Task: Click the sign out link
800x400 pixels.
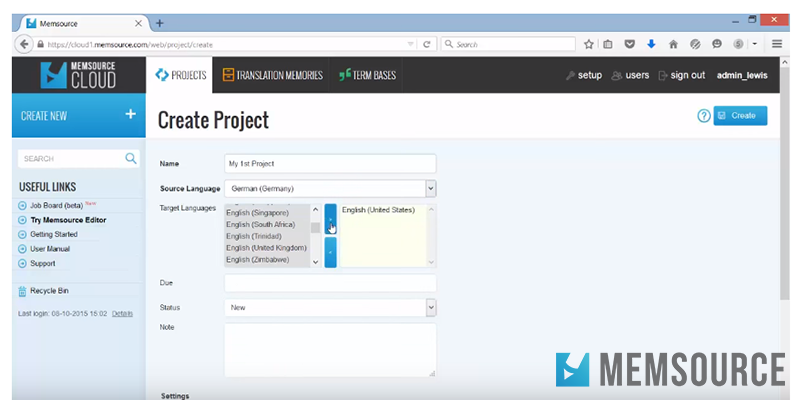Action: coord(681,75)
